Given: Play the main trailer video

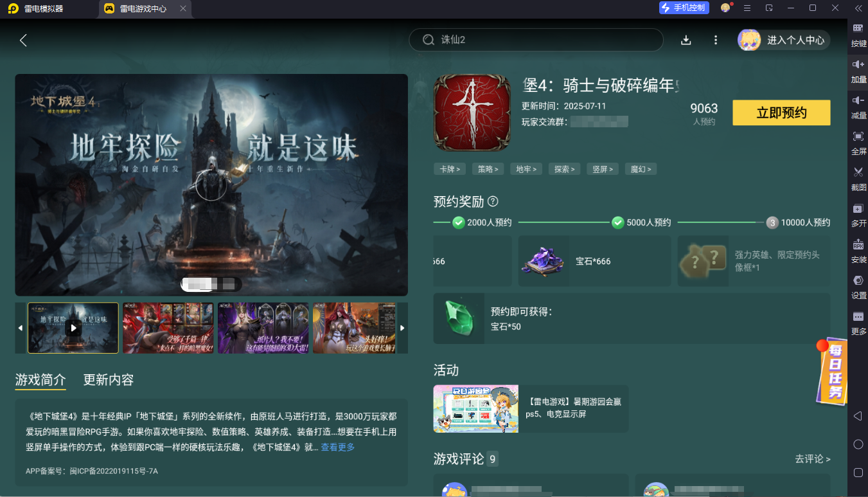Looking at the screenshot, I should 211,185.
